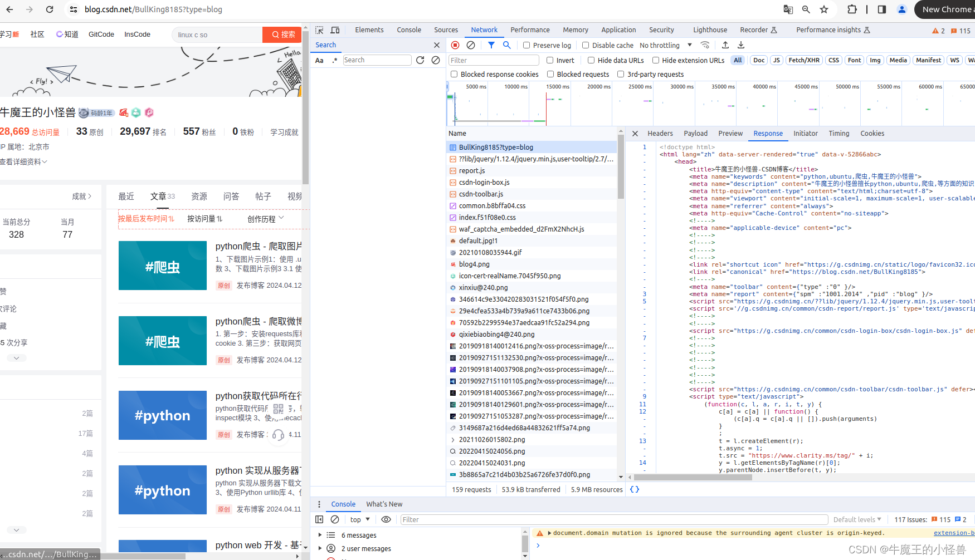
Task: Toggle DevTools device toolbar icon
Action: pyautogui.click(x=335, y=30)
